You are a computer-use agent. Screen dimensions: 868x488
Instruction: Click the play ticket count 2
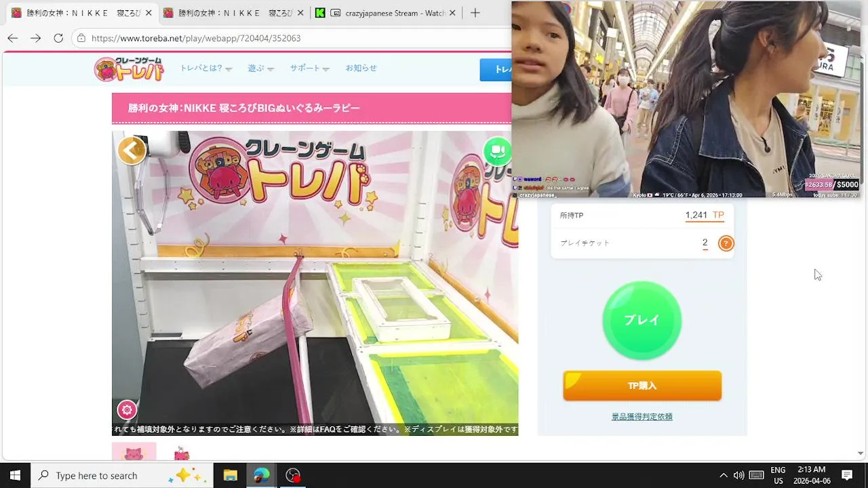coord(705,243)
